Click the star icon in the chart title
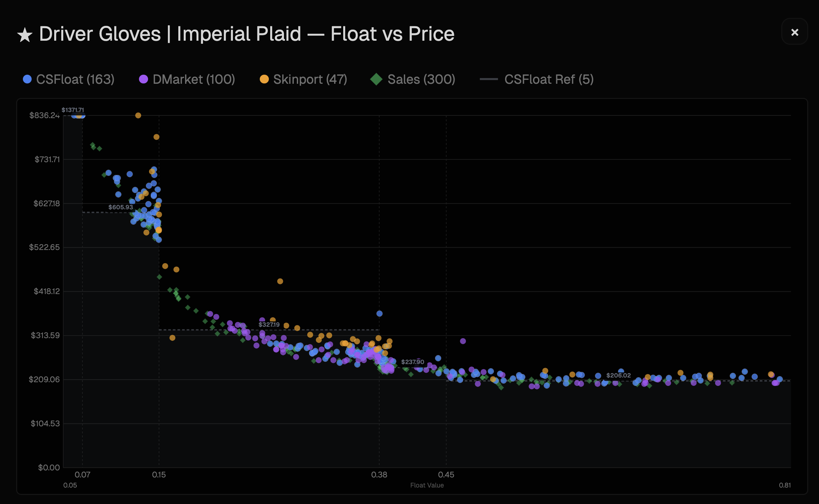This screenshot has height=504, width=819. point(25,34)
